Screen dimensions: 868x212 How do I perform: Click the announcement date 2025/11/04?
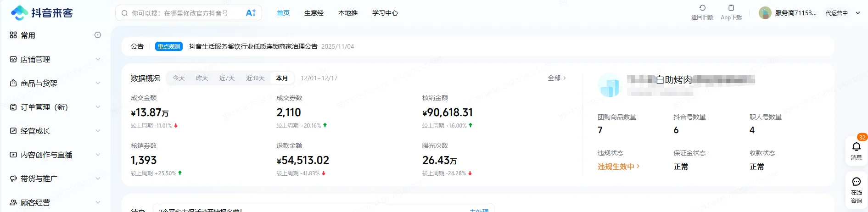point(338,46)
